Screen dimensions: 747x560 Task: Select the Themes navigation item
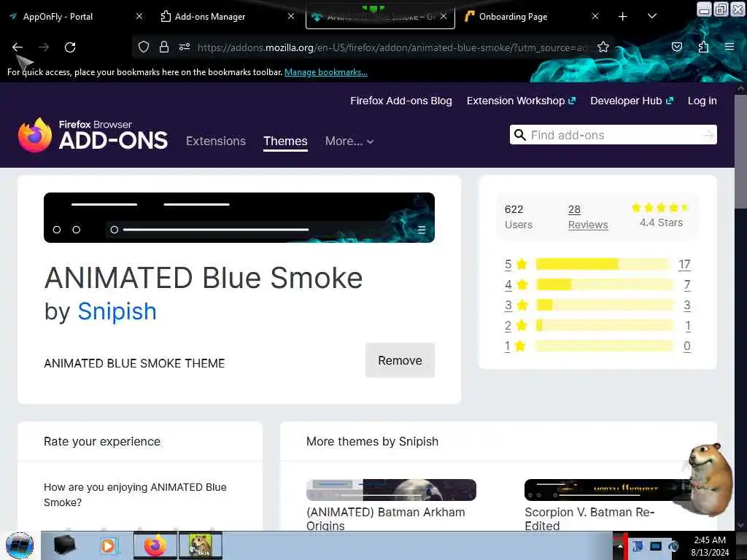click(x=285, y=141)
